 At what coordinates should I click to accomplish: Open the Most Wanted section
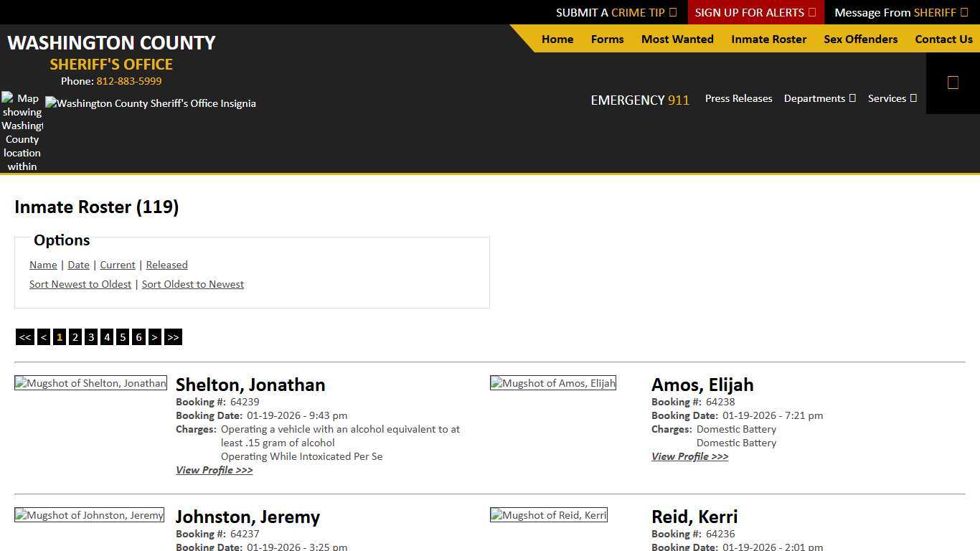click(x=677, y=39)
